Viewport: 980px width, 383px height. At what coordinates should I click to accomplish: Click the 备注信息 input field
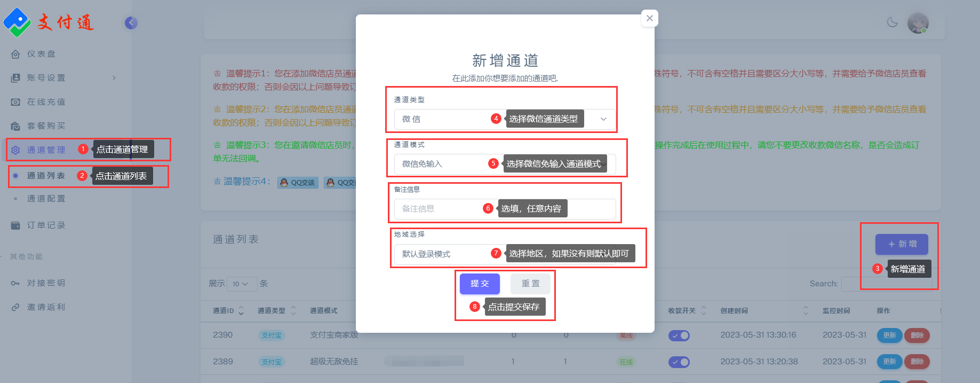pos(437,209)
